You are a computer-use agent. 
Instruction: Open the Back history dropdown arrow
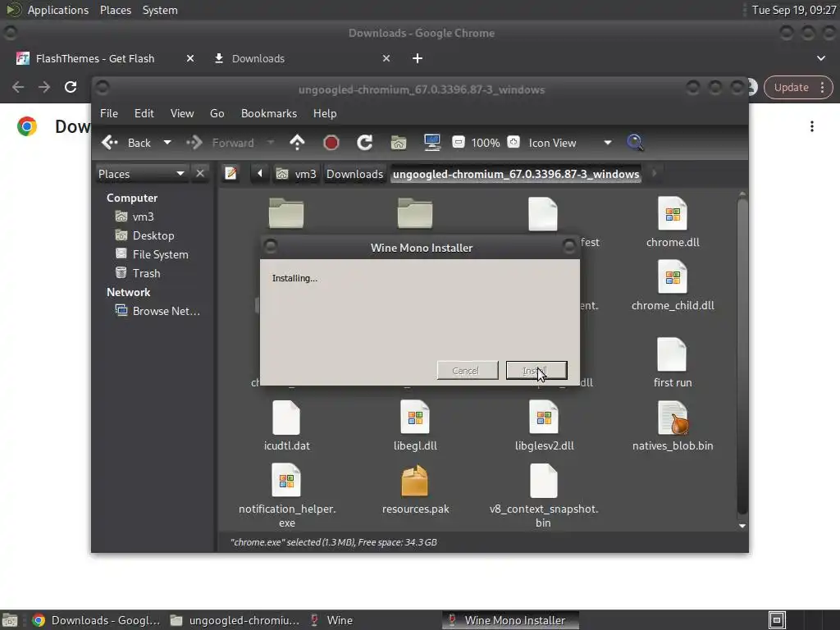coord(167,143)
